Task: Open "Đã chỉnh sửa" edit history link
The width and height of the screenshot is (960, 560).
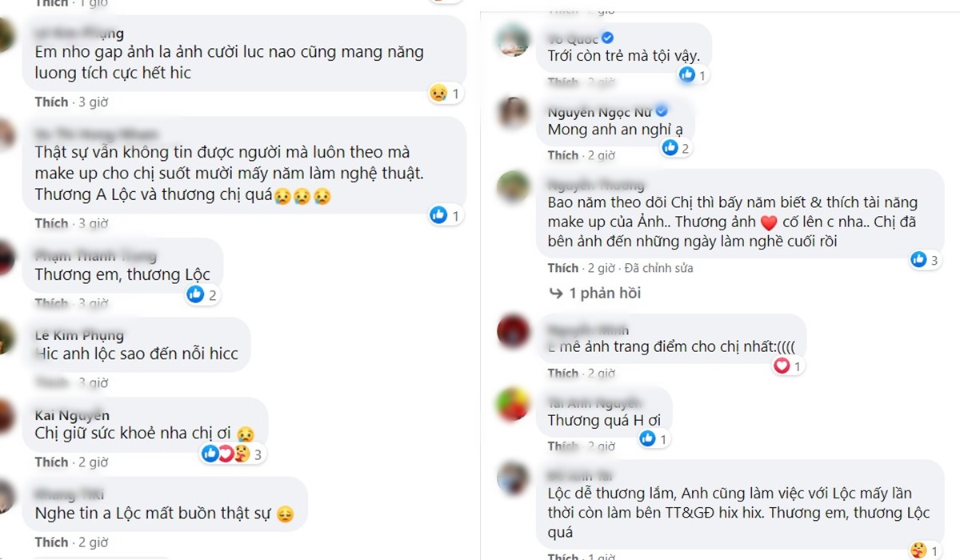Action: point(658,267)
